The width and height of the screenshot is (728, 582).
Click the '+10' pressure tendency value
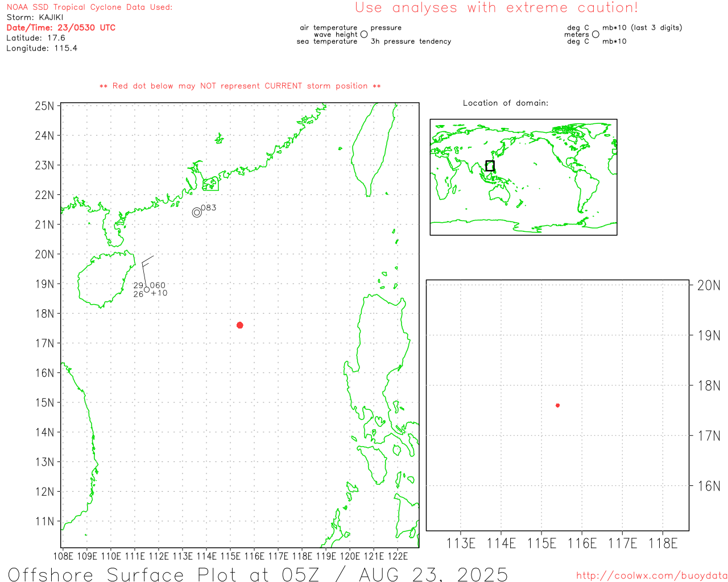(159, 293)
